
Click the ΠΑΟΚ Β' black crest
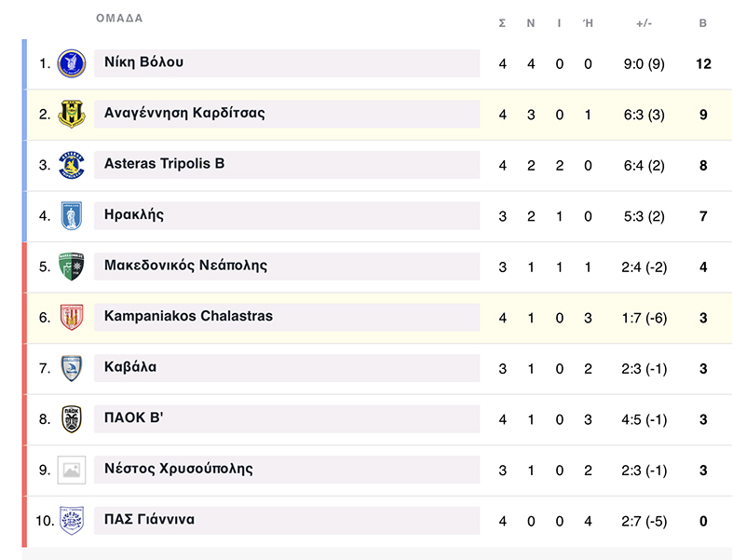click(x=72, y=418)
